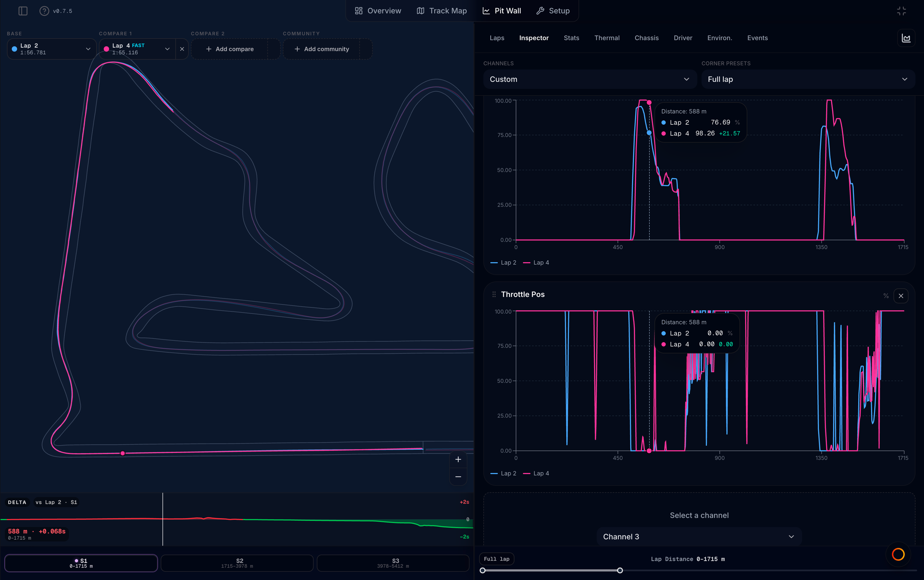Exit fullscreen with the collapse arrows icon
This screenshot has width=924, height=580.
pos(901,11)
